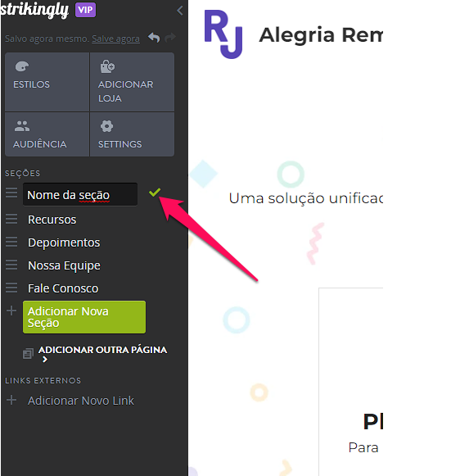451x476 pixels.
Task: Expand Adicionar Outra Página
Action: (102, 354)
